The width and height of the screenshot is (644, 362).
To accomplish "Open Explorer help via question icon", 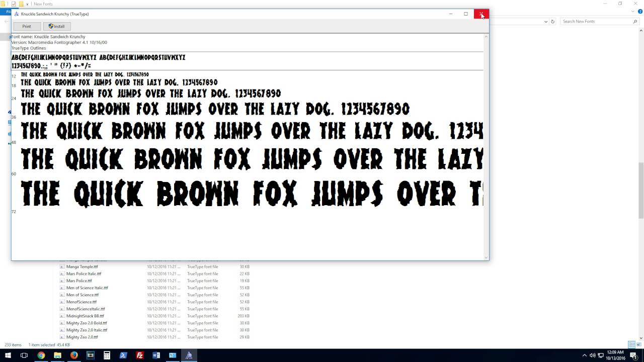I will click(639, 12).
